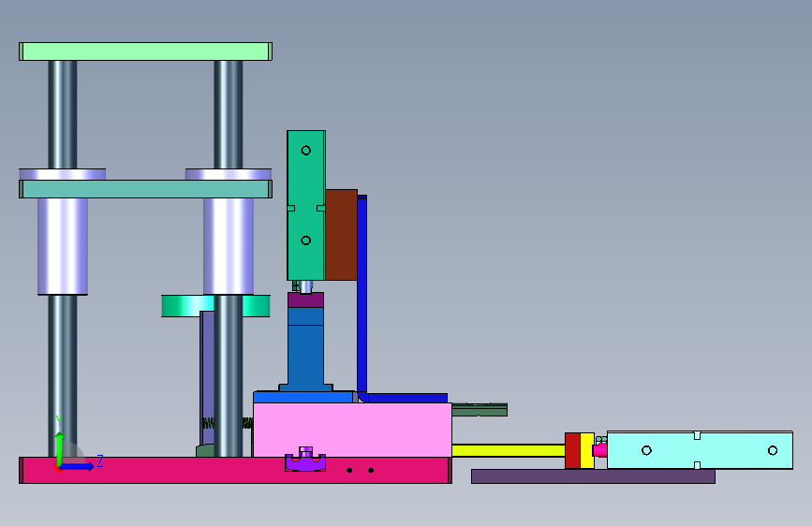
Task: Select the blue column under purple cap
Action: tap(305, 347)
